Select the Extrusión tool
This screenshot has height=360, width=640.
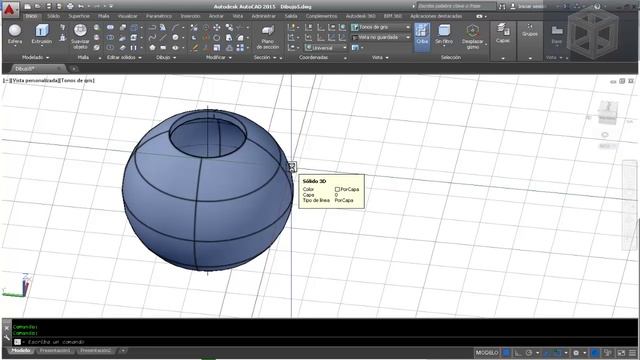(42, 34)
